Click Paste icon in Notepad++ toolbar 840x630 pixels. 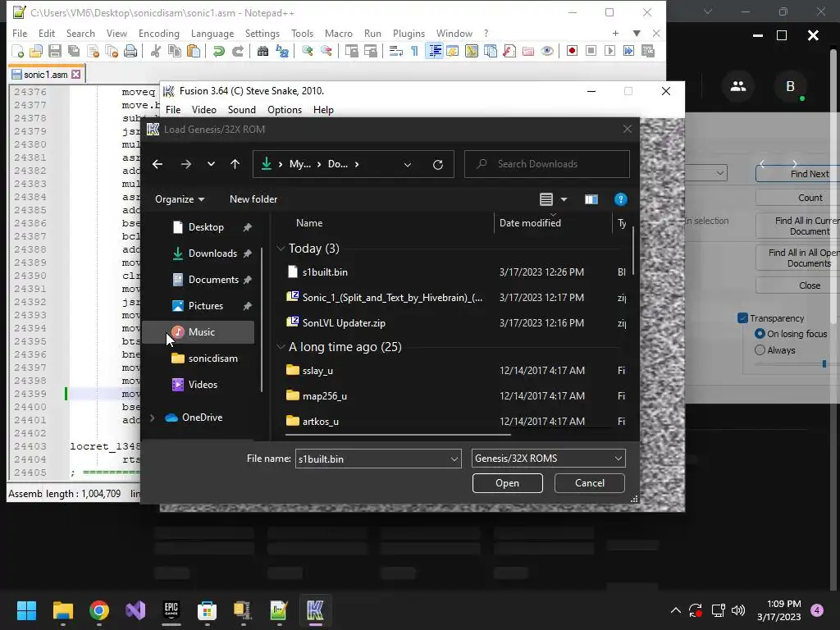(194, 51)
